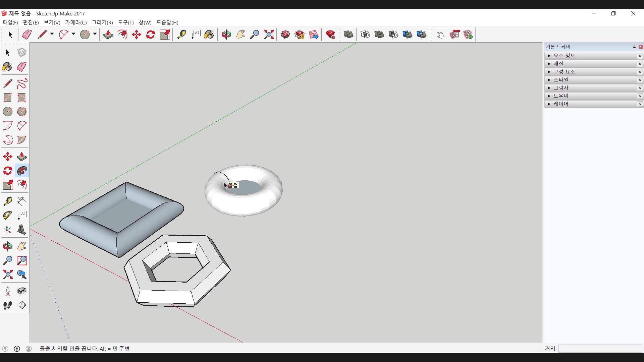The width and height of the screenshot is (644, 362).
Task: Open the 카메라(C) menu
Action: pos(76,22)
